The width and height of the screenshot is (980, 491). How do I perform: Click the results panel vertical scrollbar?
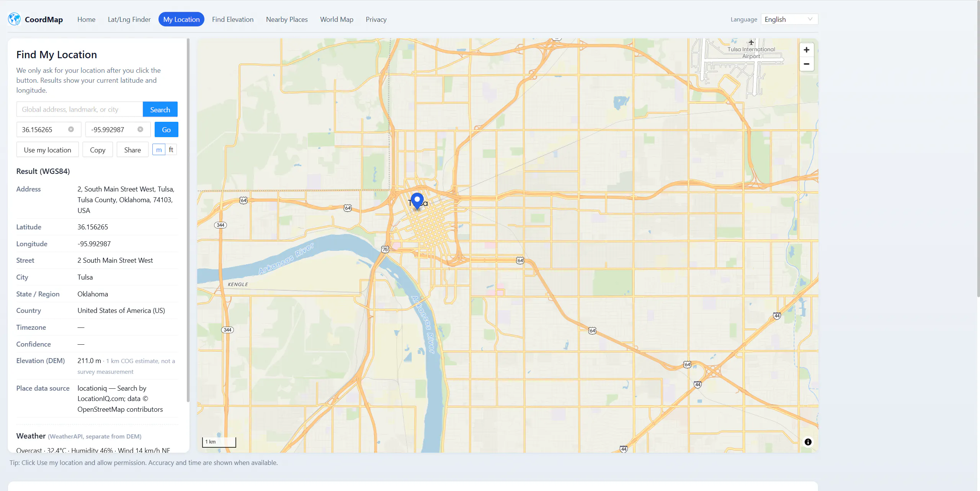tap(188, 220)
